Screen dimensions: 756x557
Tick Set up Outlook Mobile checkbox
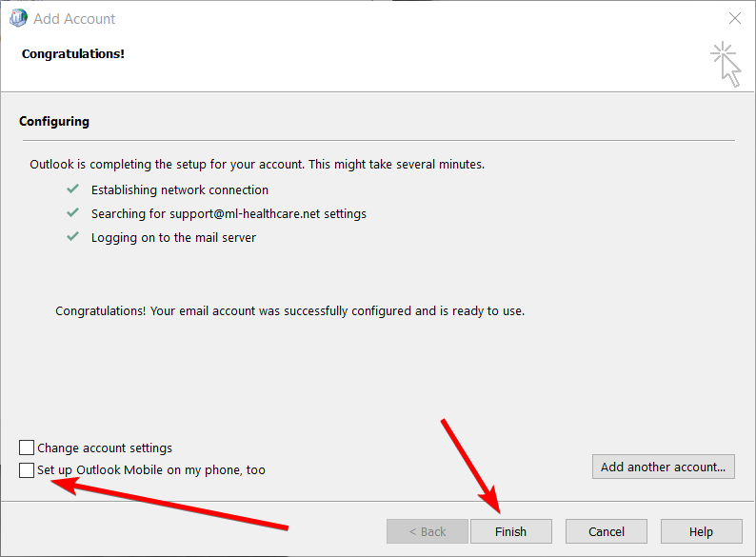pos(27,469)
